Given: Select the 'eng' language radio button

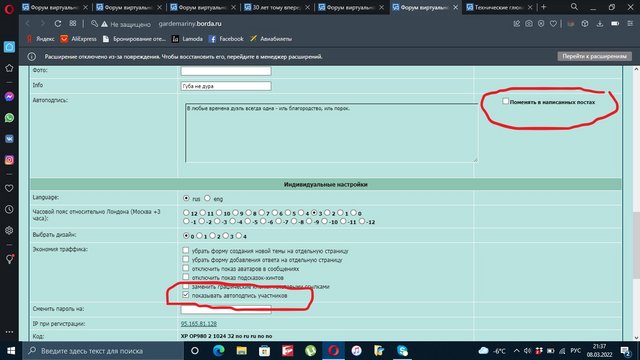Looking at the screenshot, I should (x=207, y=198).
